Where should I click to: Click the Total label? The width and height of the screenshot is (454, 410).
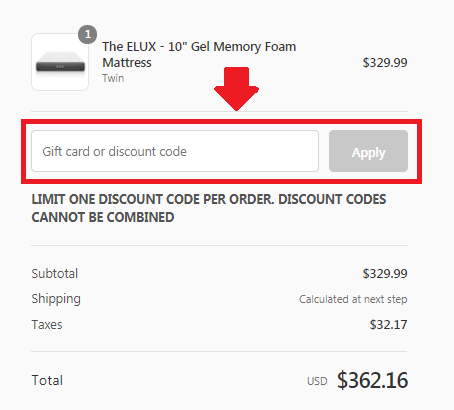pyautogui.click(x=47, y=380)
